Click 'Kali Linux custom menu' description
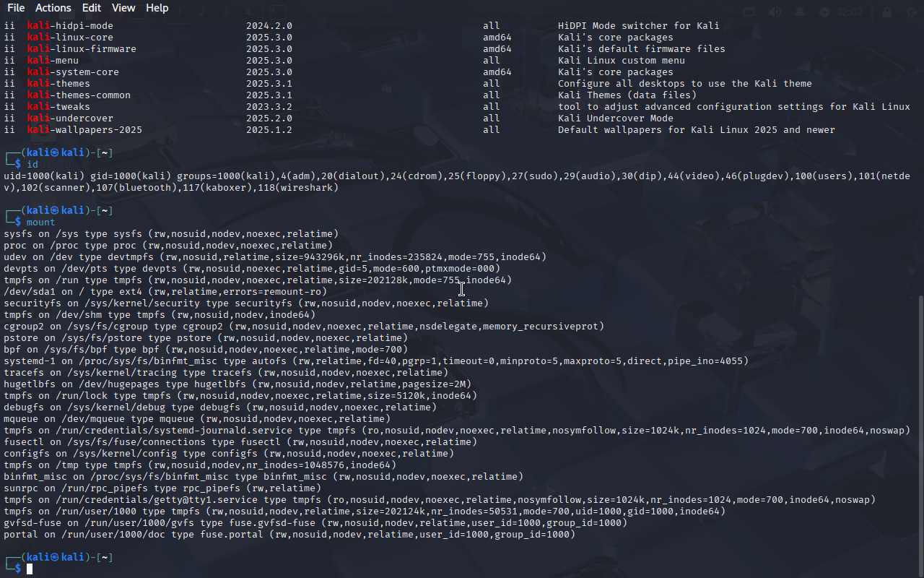Viewport: 924px width, 578px height. [622, 61]
